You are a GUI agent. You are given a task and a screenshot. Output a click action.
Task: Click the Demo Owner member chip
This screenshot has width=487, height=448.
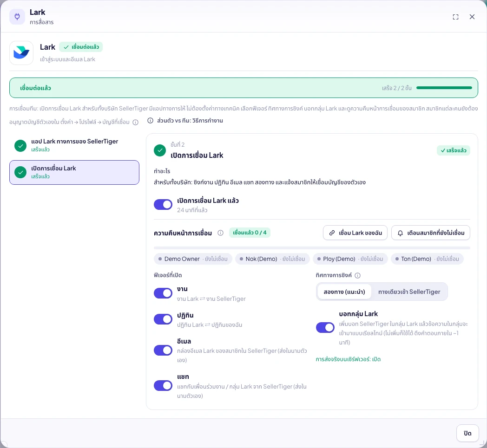(193, 259)
